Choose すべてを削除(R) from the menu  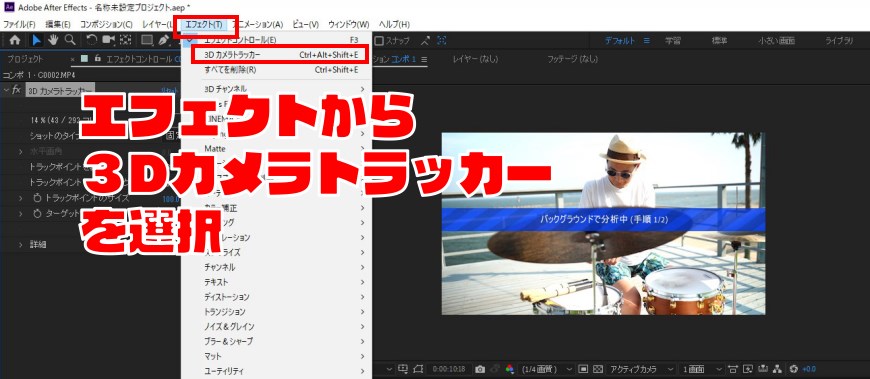276,70
